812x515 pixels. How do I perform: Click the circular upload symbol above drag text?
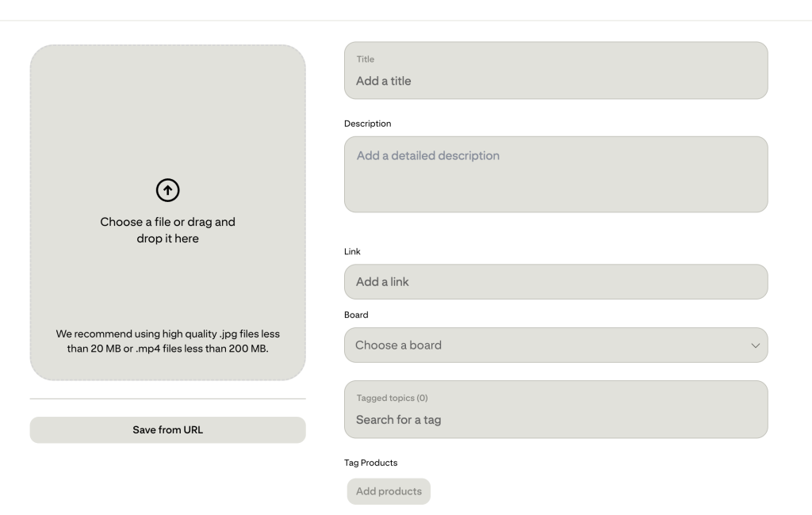[x=167, y=190]
